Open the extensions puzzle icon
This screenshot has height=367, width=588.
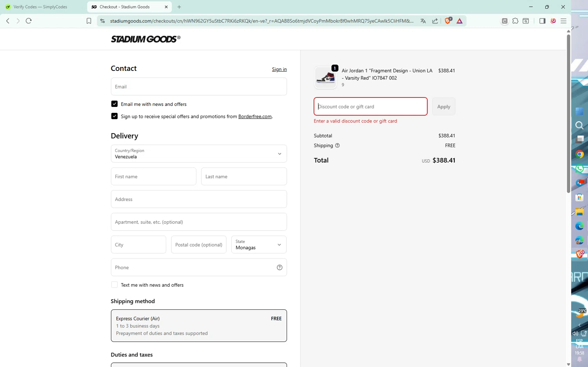[x=515, y=21]
